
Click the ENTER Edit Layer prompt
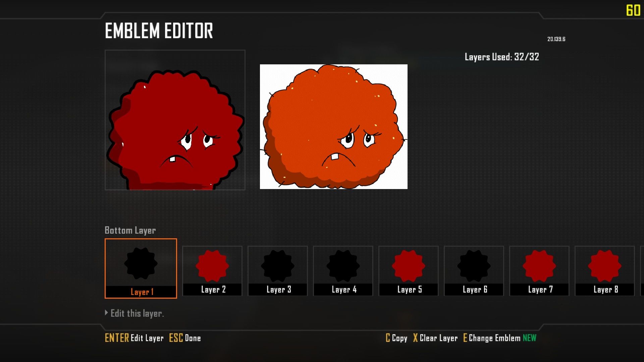(134, 338)
